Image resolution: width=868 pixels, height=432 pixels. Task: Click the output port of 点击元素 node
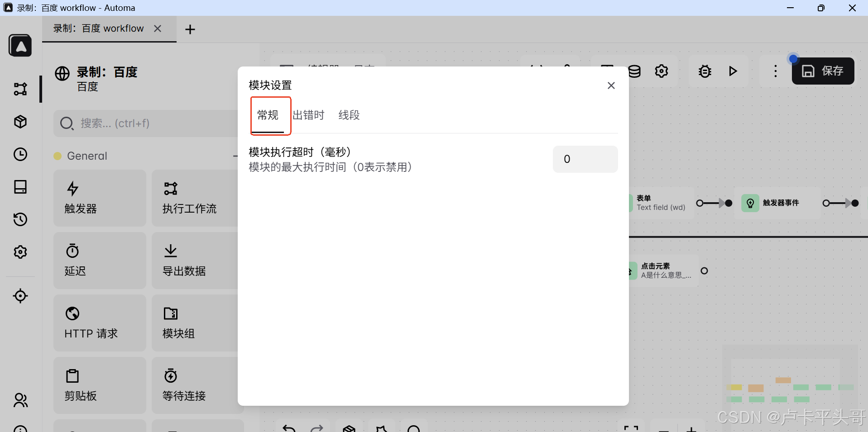pos(704,271)
